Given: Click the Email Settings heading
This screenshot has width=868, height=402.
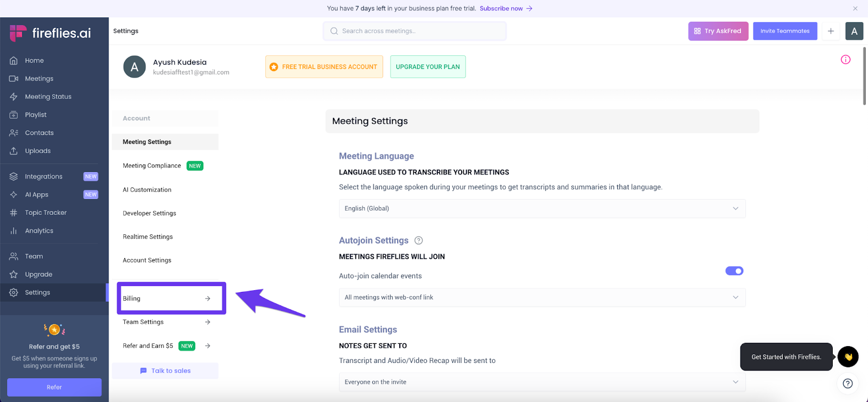Looking at the screenshot, I should (x=368, y=330).
